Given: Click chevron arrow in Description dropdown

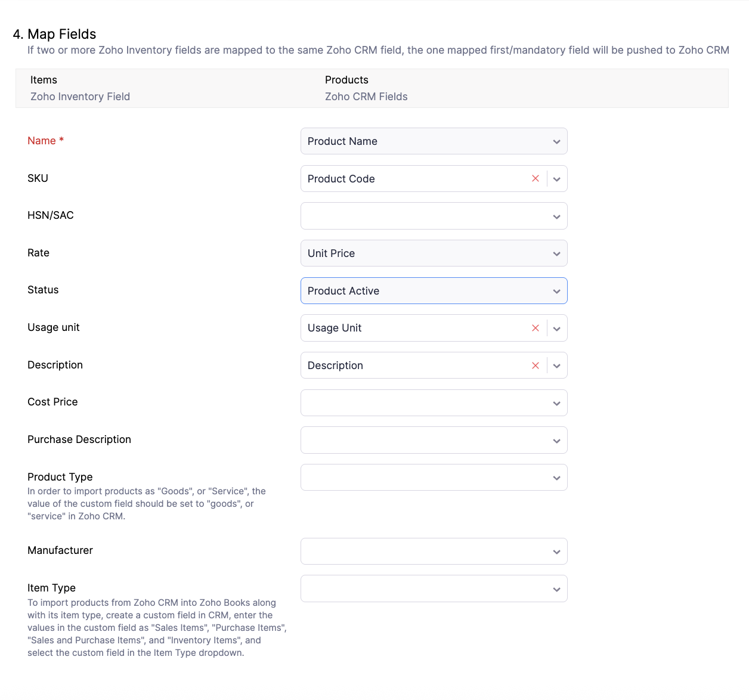Looking at the screenshot, I should 556,366.
